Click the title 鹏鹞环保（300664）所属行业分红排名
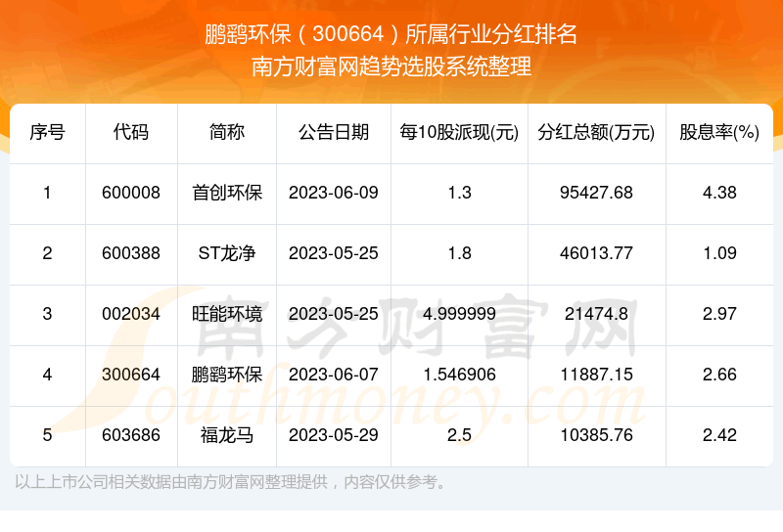Viewport: 783px width, 532px height. click(x=391, y=34)
